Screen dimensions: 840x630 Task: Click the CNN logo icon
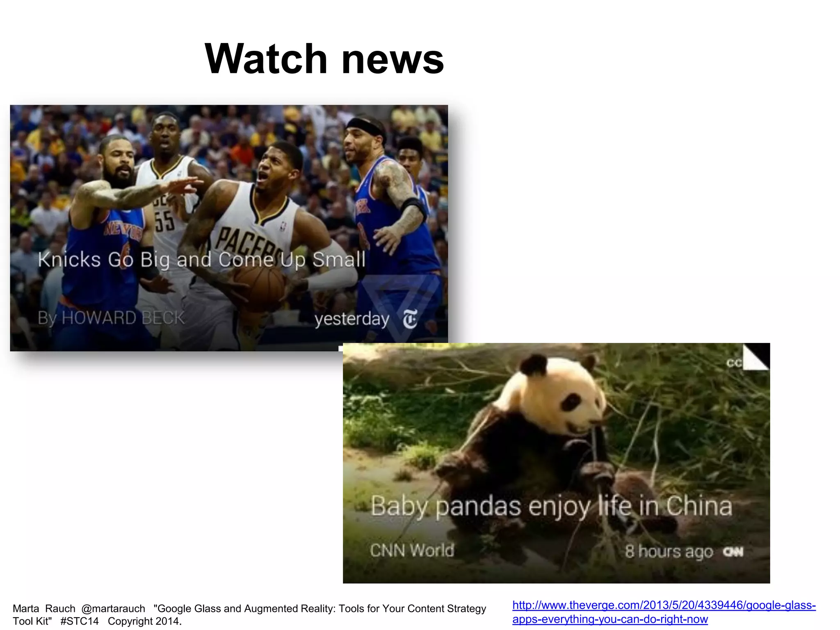coord(733,552)
